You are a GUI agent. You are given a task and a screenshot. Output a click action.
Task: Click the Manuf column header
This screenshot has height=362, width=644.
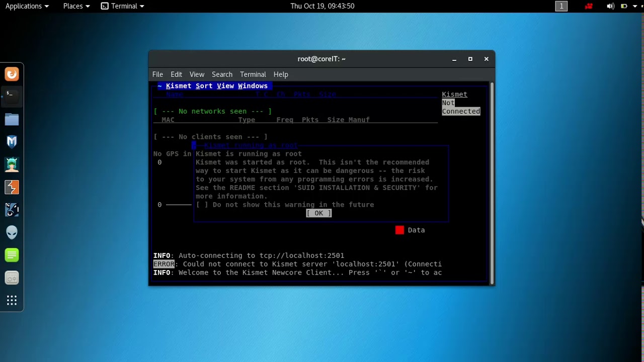point(359,120)
